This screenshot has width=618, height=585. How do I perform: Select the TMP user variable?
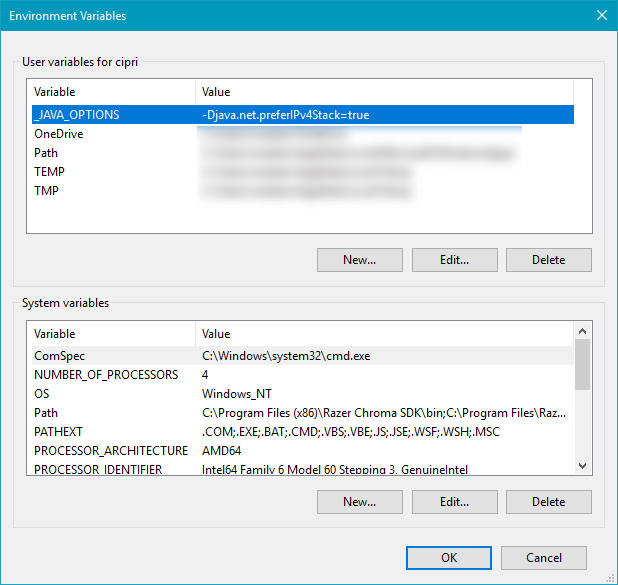[x=303, y=190]
